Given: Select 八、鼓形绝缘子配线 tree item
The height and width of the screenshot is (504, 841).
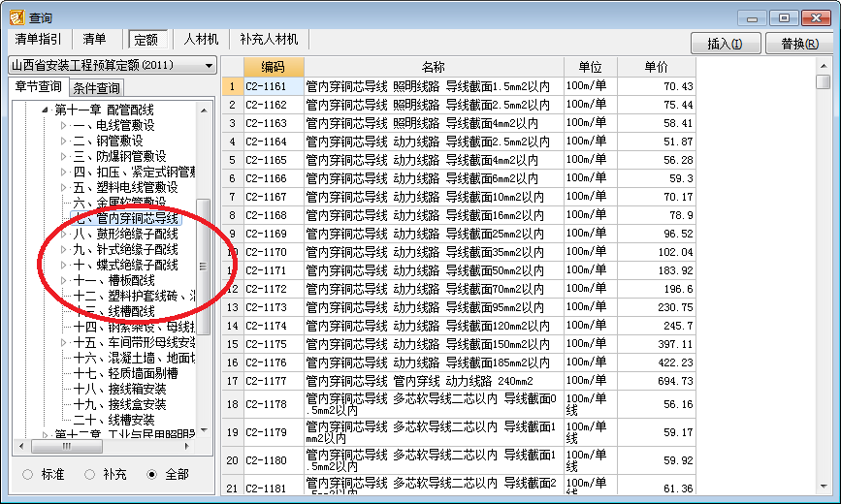Looking at the screenshot, I should pos(126,234).
